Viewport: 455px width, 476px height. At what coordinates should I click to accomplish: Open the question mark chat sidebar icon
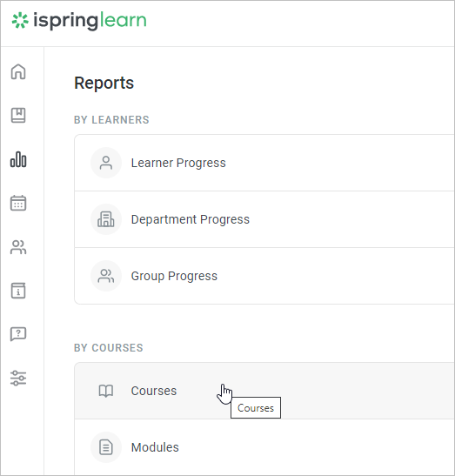coord(18,334)
